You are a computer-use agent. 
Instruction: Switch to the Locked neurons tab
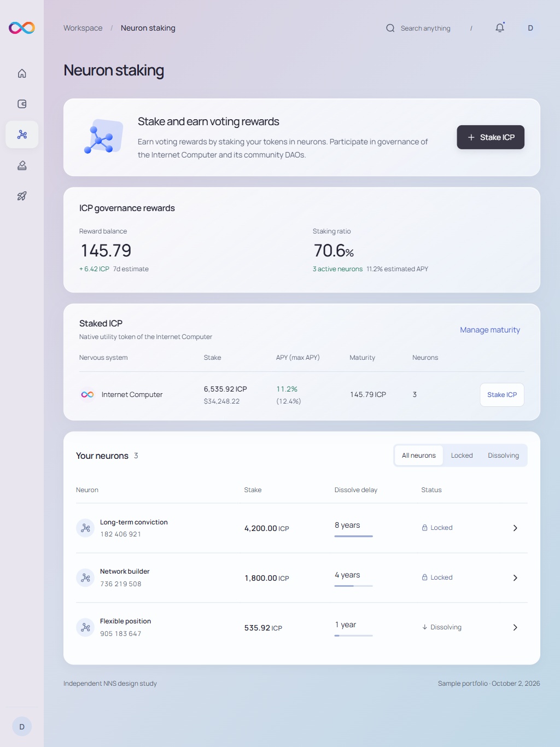[x=462, y=456]
